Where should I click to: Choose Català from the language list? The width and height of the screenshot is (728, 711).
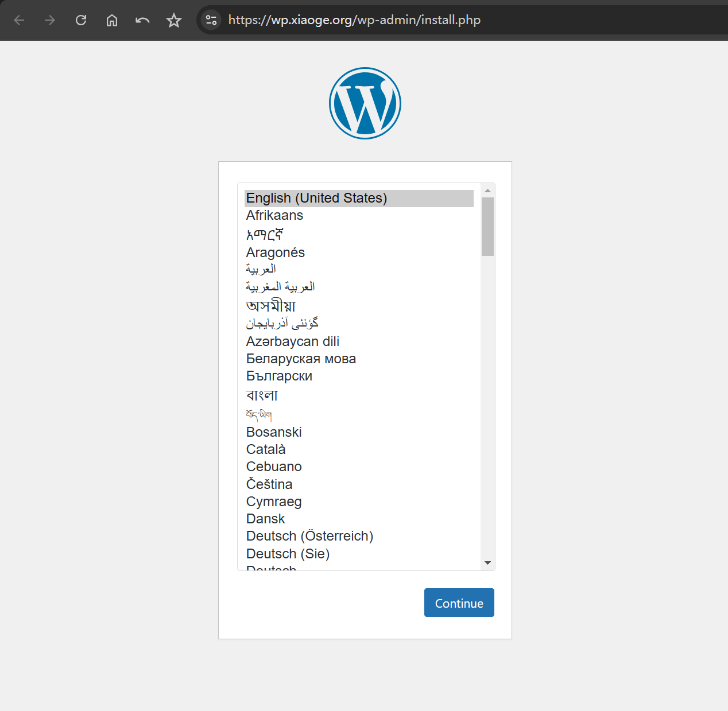[x=265, y=449]
